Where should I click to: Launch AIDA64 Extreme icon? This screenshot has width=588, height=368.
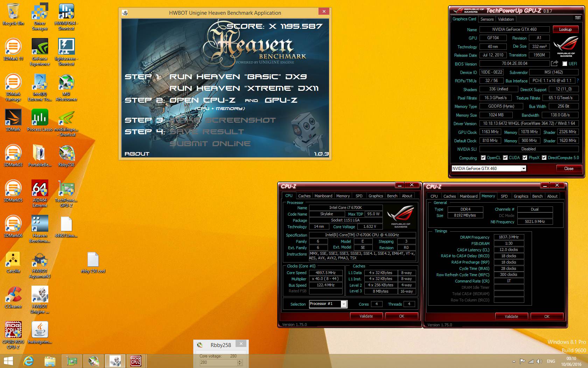coord(40,193)
